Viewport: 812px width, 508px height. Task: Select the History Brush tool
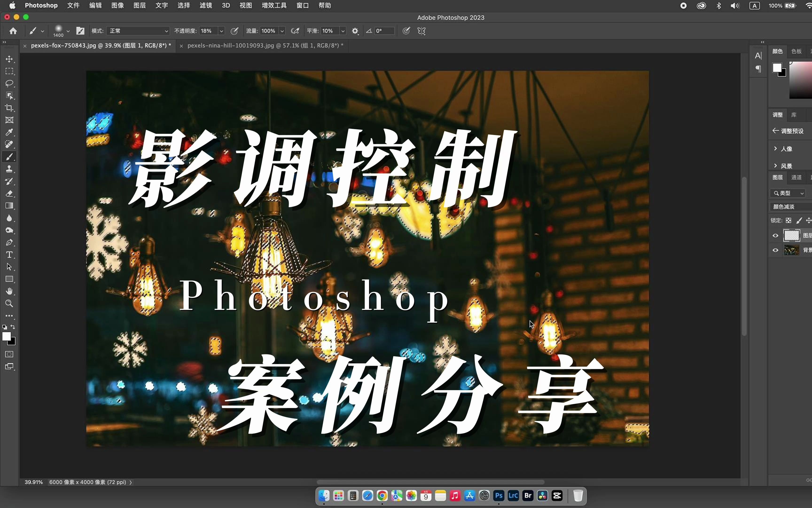9,181
